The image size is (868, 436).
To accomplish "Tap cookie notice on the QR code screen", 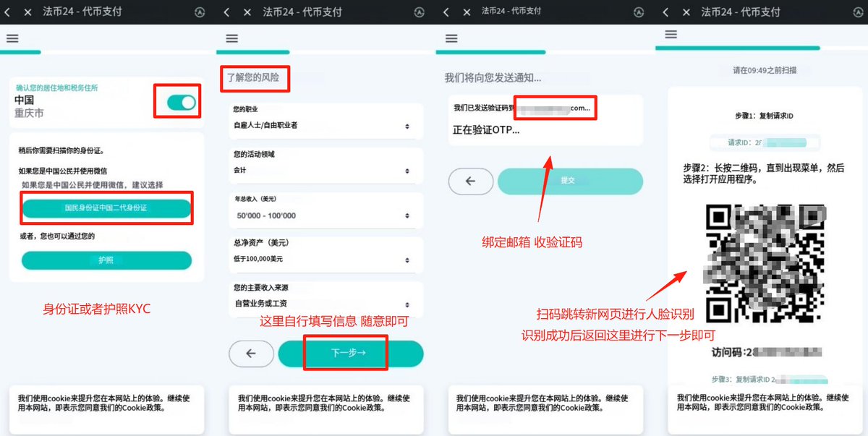I will pyautogui.click(x=766, y=409).
